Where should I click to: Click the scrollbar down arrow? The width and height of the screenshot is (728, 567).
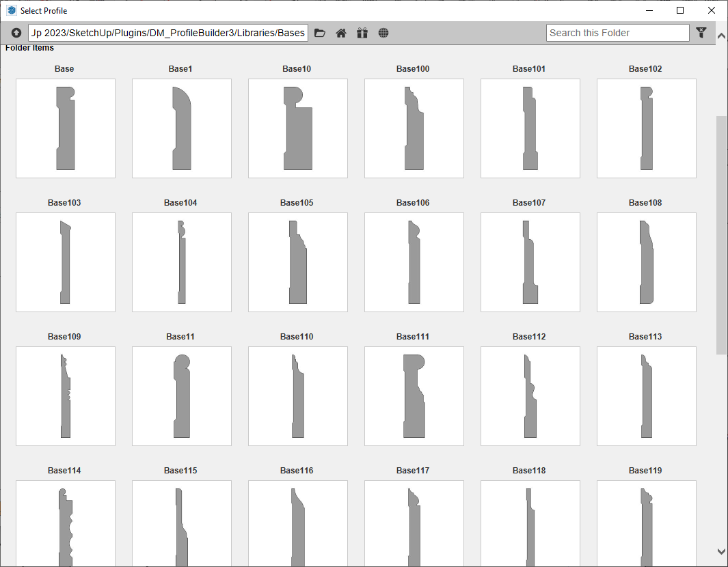721,551
